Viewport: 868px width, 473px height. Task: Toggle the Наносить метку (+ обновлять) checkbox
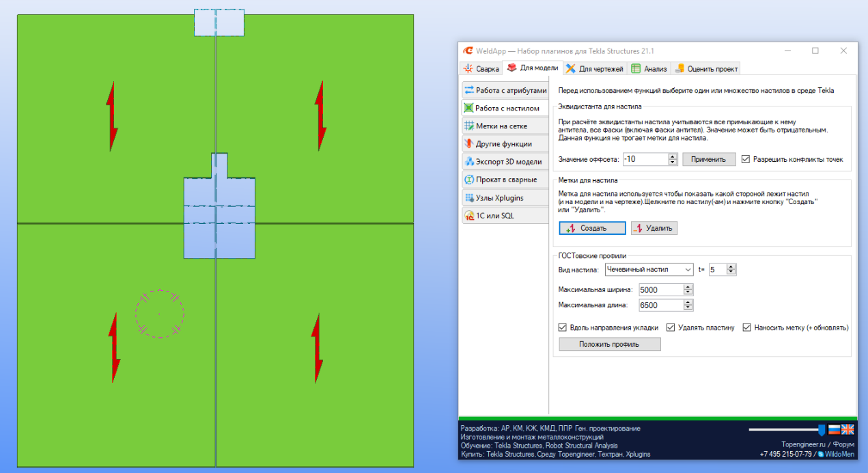coord(747,327)
